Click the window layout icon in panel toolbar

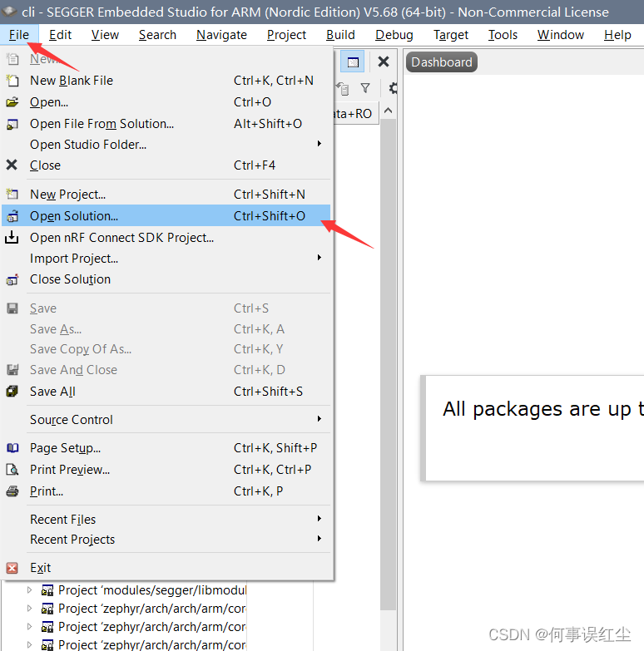352,62
